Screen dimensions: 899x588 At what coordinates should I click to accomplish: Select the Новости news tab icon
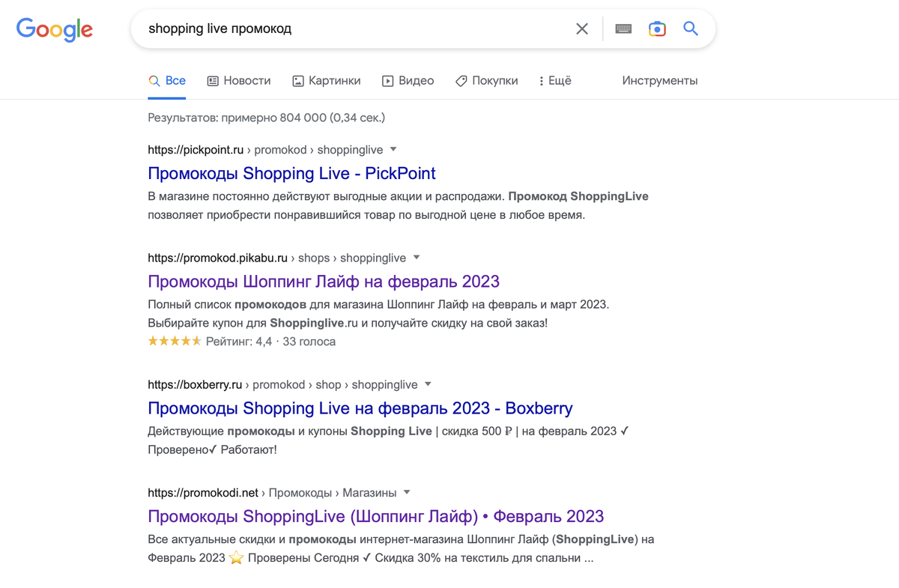click(213, 80)
